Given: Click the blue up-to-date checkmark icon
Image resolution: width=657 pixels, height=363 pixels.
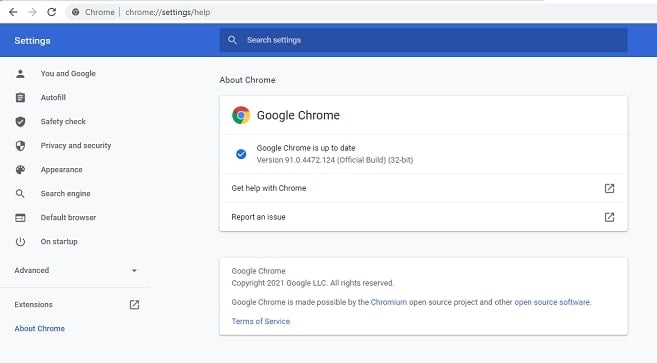Looking at the screenshot, I should click(x=241, y=154).
